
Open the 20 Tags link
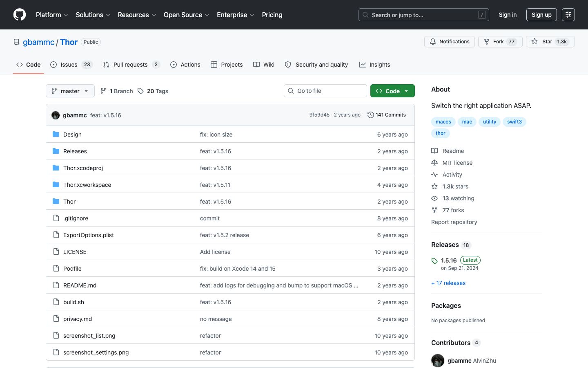tap(153, 91)
